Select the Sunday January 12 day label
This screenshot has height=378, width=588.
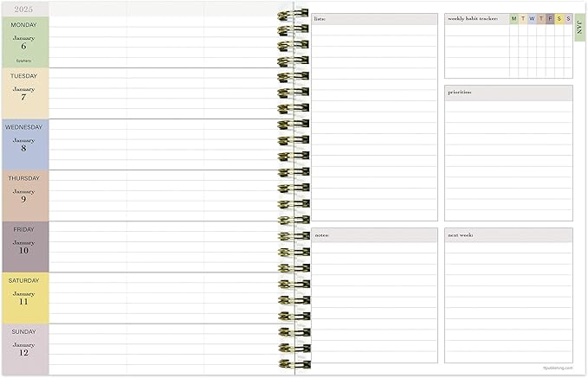pos(24,348)
